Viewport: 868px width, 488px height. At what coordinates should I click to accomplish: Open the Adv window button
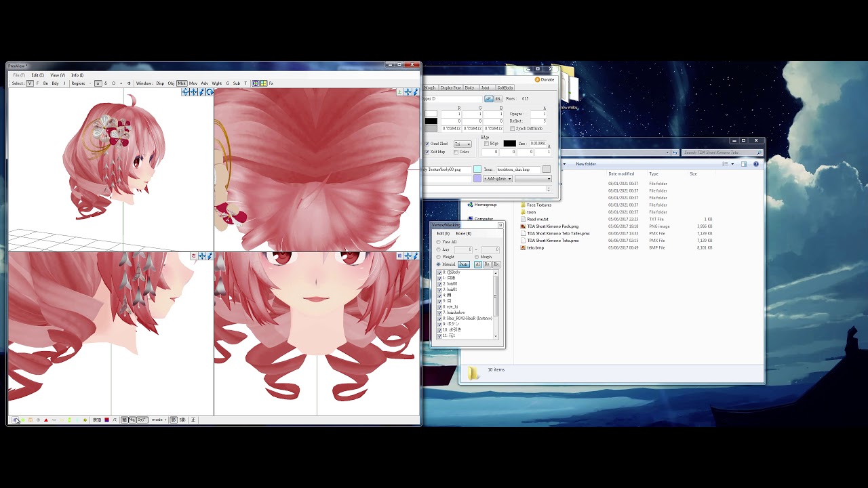click(205, 83)
